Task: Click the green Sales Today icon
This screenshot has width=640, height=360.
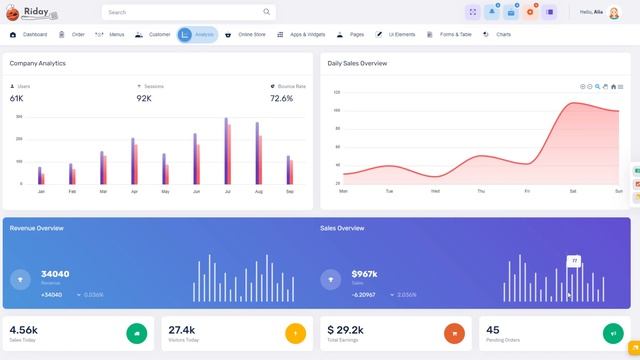Action: coord(137,333)
